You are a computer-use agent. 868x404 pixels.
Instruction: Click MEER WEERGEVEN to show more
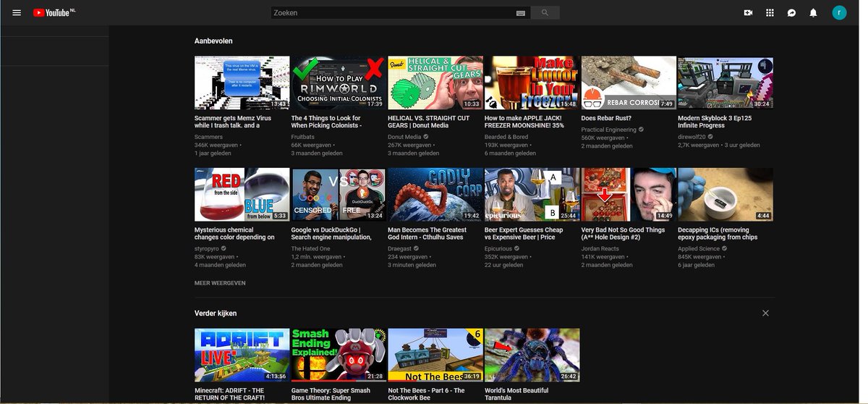[x=220, y=283]
